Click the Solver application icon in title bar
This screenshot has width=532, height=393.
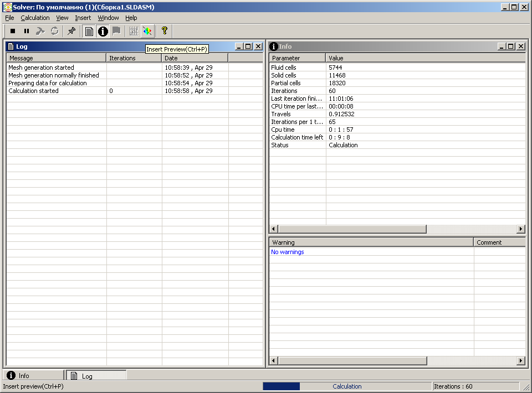coord(7,7)
